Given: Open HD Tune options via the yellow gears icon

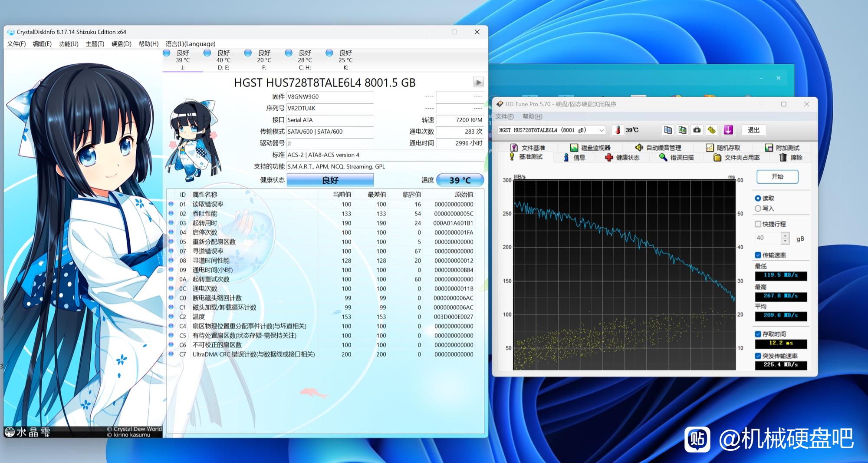Looking at the screenshot, I should click(711, 130).
